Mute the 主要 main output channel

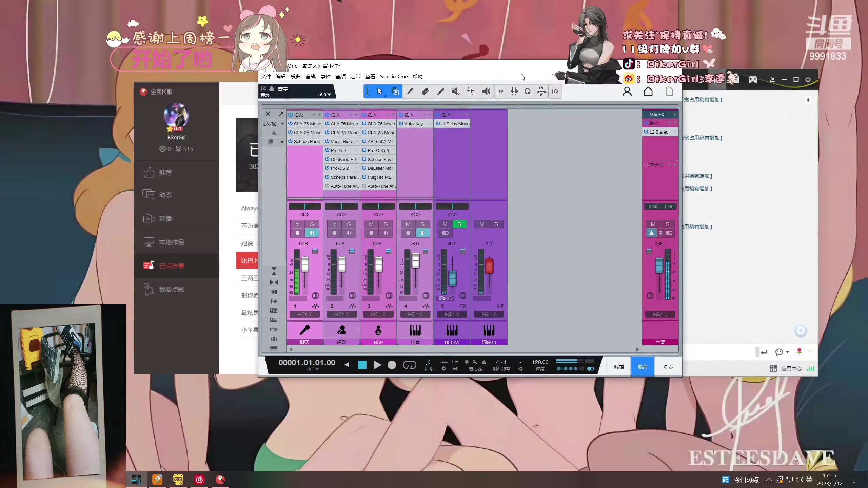653,224
